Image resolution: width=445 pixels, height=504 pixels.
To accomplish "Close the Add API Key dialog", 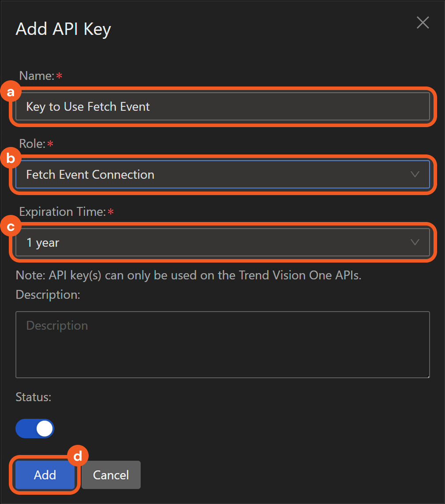I will click(423, 23).
